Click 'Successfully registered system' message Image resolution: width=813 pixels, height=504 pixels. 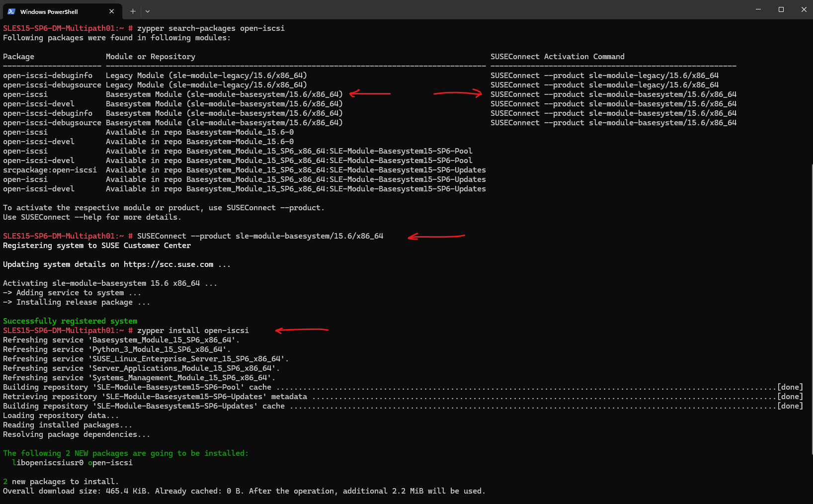pos(70,321)
